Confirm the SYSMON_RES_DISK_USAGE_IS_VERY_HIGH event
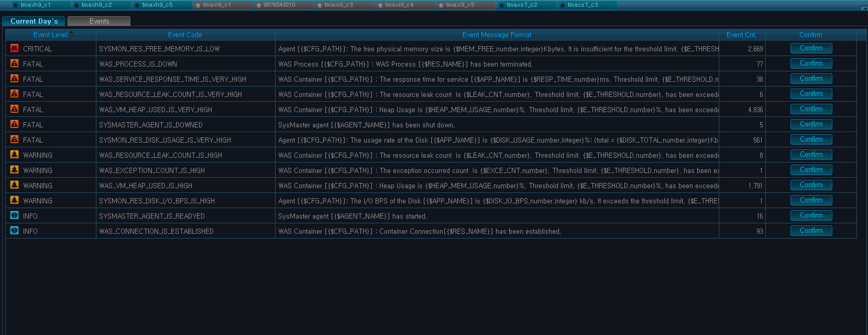This screenshot has width=868, height=335. coord(811,139)
